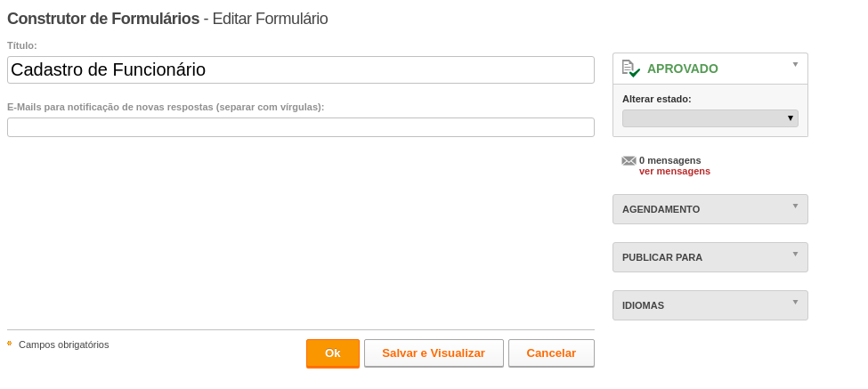Open the Alterar estado dropdown
Viewport: 868px width, 389px height.
coord(710,118)
